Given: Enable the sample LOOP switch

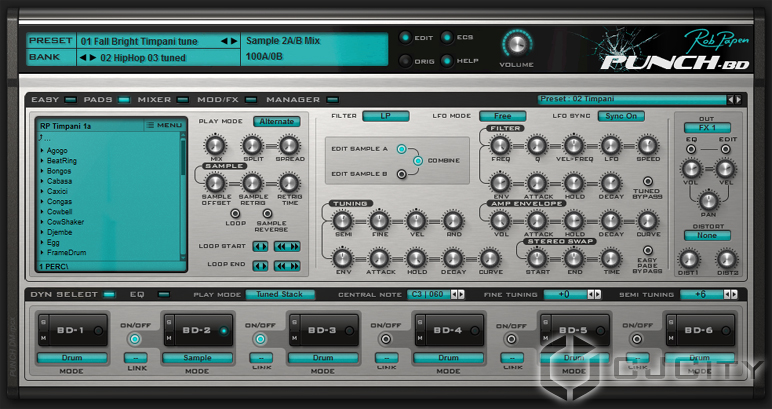Looking at the screenshot, I should tap(235, 213).
